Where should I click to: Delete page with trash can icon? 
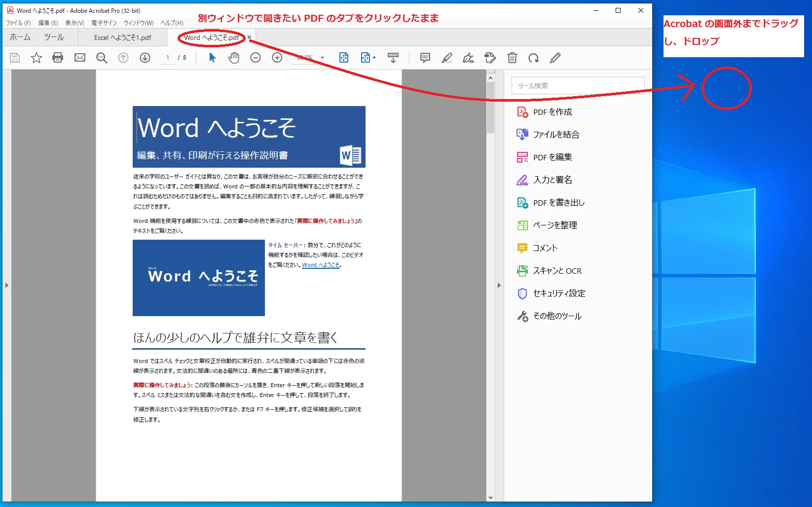512,58
